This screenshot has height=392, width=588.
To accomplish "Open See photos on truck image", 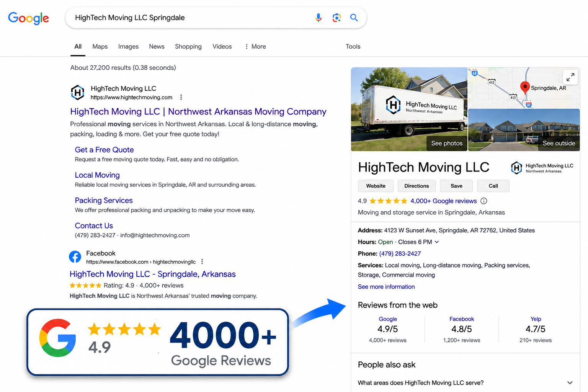I will (447, 143).
